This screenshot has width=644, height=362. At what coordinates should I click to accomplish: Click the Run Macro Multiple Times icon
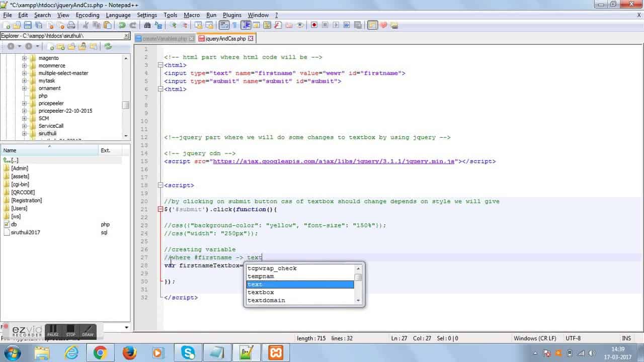(x=346, y=25)
